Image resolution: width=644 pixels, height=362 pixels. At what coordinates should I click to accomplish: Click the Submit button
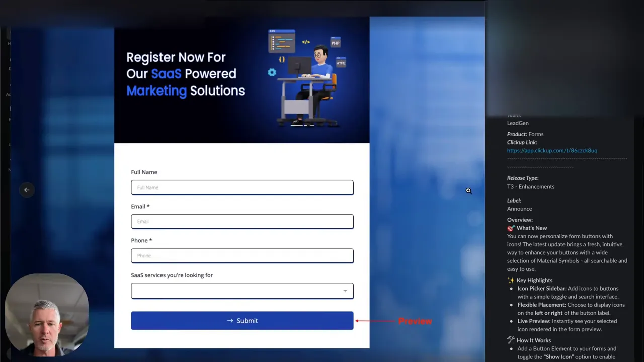click(x=242, y=320)
